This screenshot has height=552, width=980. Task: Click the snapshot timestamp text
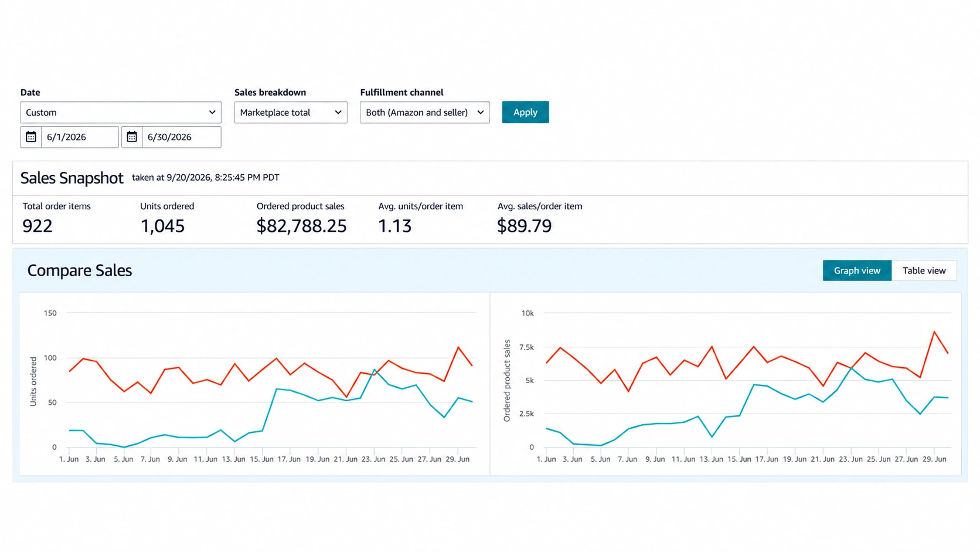[206, 177]
